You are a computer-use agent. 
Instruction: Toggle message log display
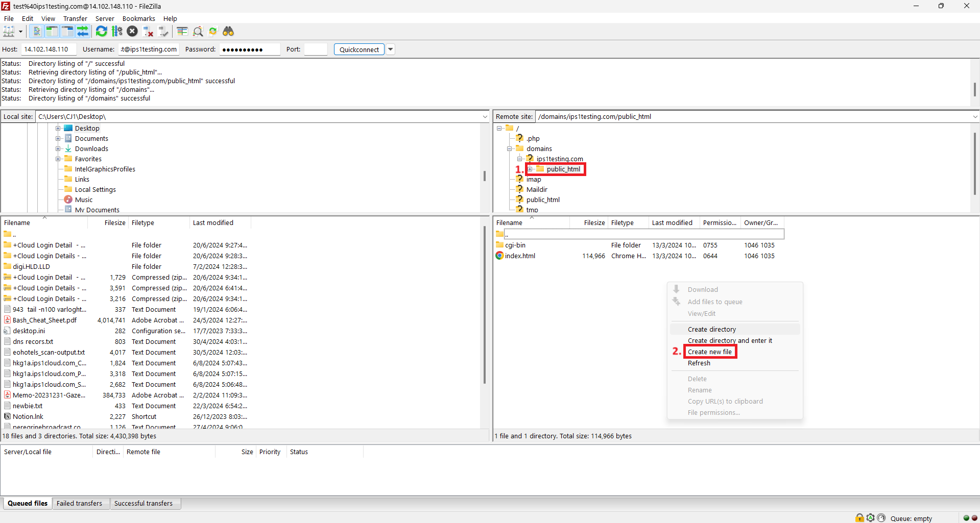coord(37,32)
